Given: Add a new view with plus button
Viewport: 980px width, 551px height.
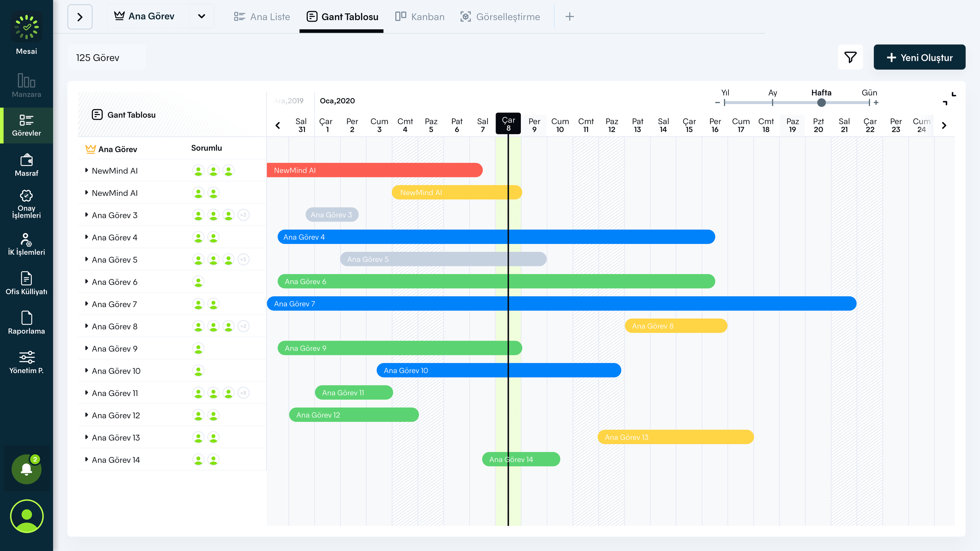Looking at the screenshot, I should point(570,17).
